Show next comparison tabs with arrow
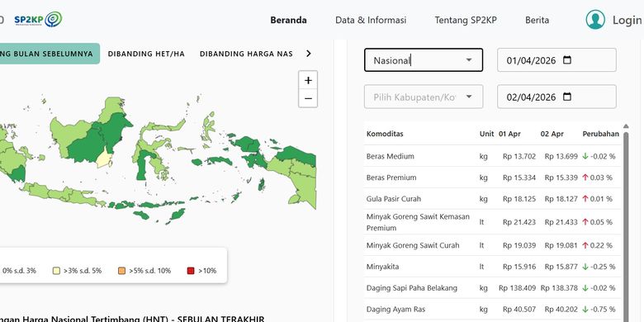 [309, 54]
